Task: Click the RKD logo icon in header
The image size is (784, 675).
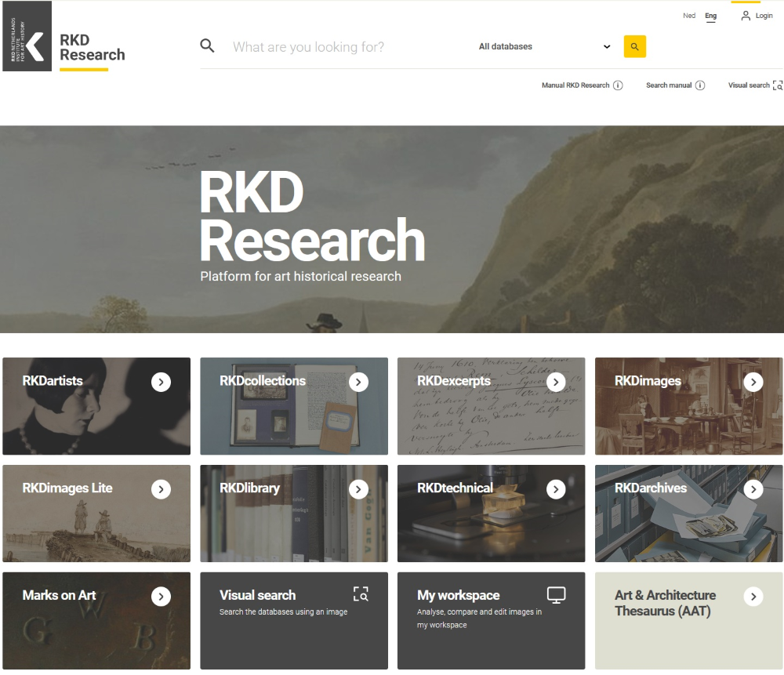Action: pyautogui.click(x=27, y=36)
